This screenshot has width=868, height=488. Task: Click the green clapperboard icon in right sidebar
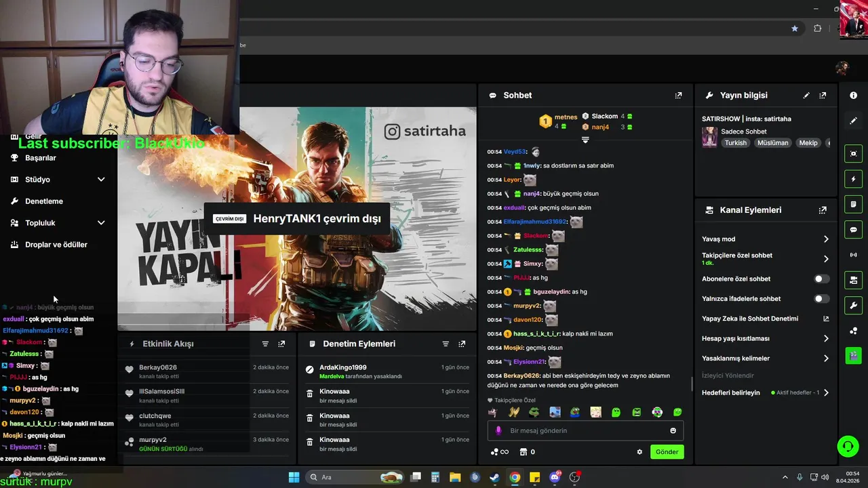click(x=853, y=355)
